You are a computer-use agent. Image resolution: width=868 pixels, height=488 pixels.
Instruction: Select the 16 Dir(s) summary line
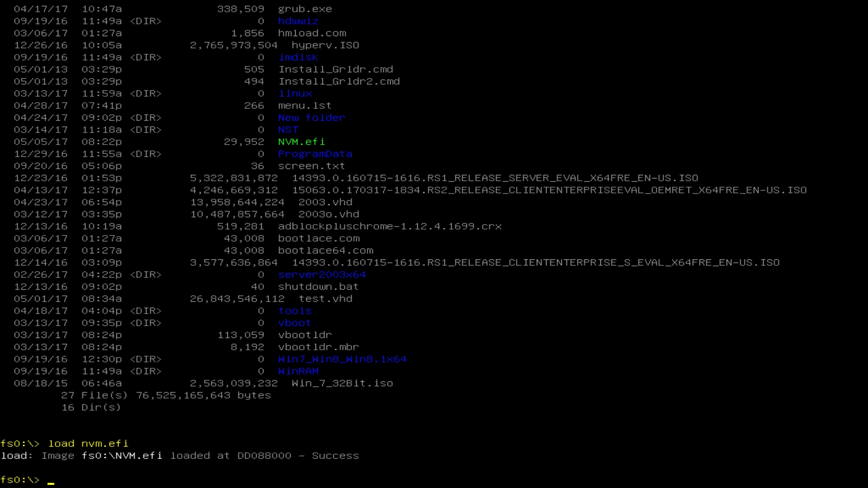click(91, 408)
